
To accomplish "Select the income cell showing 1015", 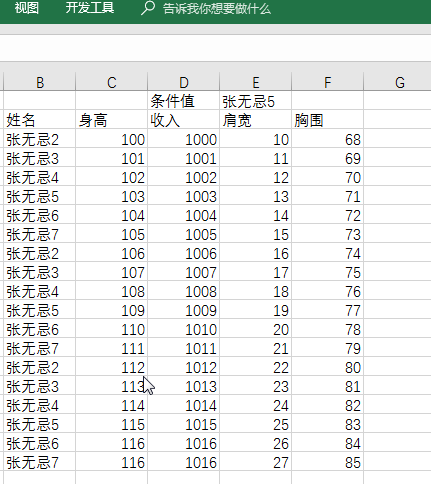I will (184, 424).
